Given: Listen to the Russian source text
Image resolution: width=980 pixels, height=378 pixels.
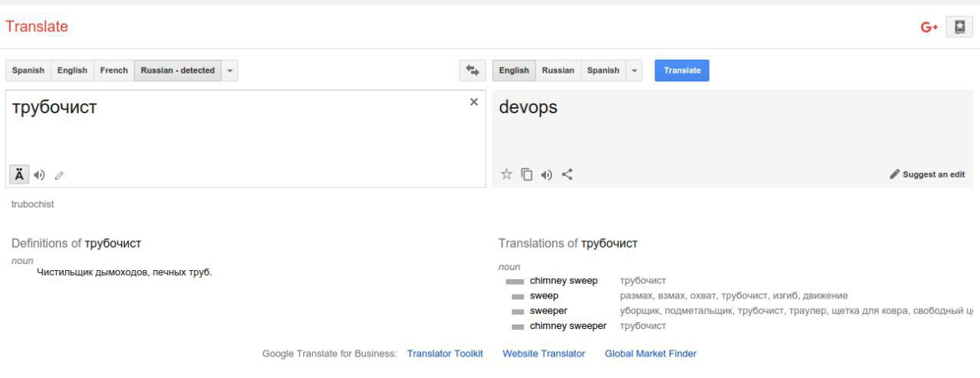Looking at the screenshot, I should 40,175.
